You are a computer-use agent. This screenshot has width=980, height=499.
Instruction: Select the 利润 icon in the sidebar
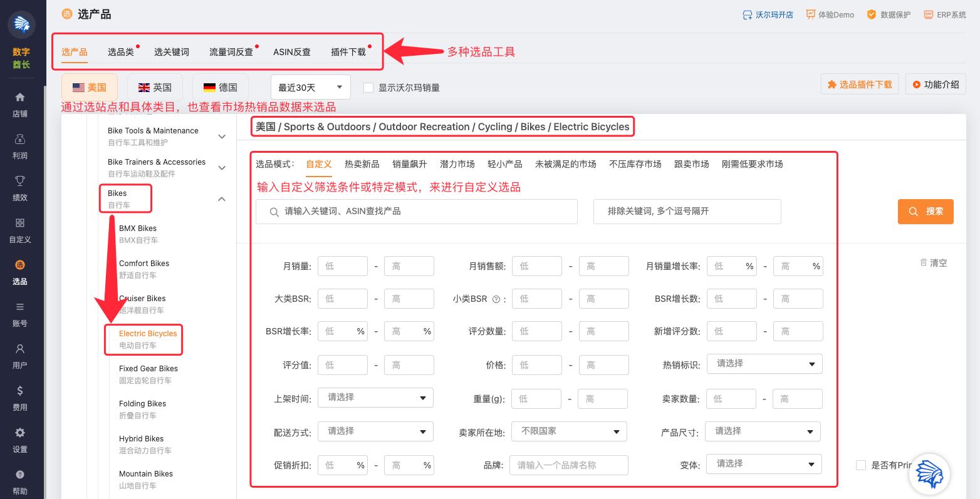point(19,145)
